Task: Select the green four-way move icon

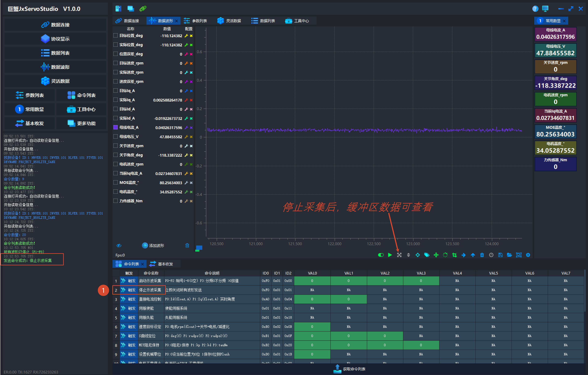Action: [436, 255]
